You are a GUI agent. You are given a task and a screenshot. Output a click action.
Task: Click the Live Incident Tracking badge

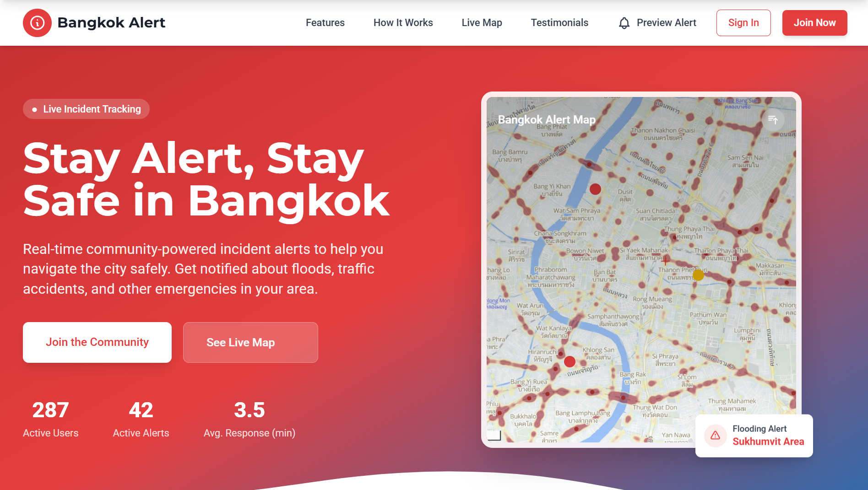click(x=86, y=109)
